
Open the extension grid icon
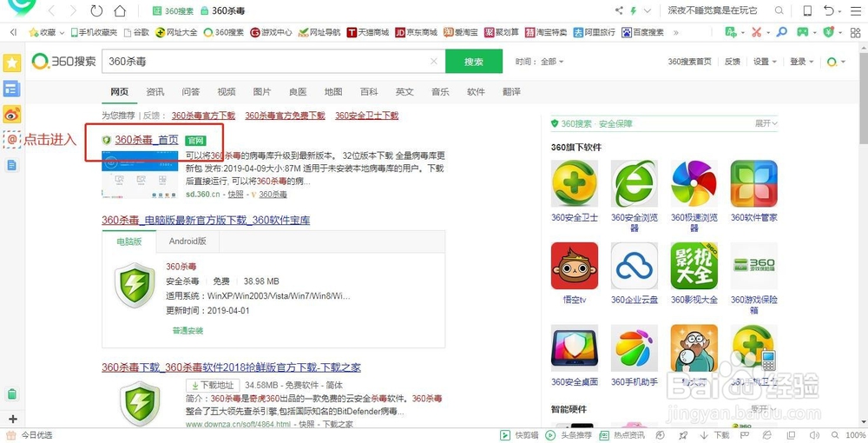click(855, 32)
